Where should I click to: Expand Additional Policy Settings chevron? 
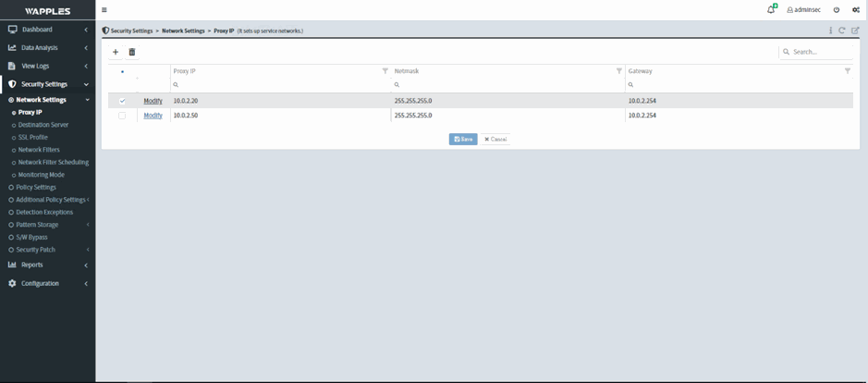point(88,200)
